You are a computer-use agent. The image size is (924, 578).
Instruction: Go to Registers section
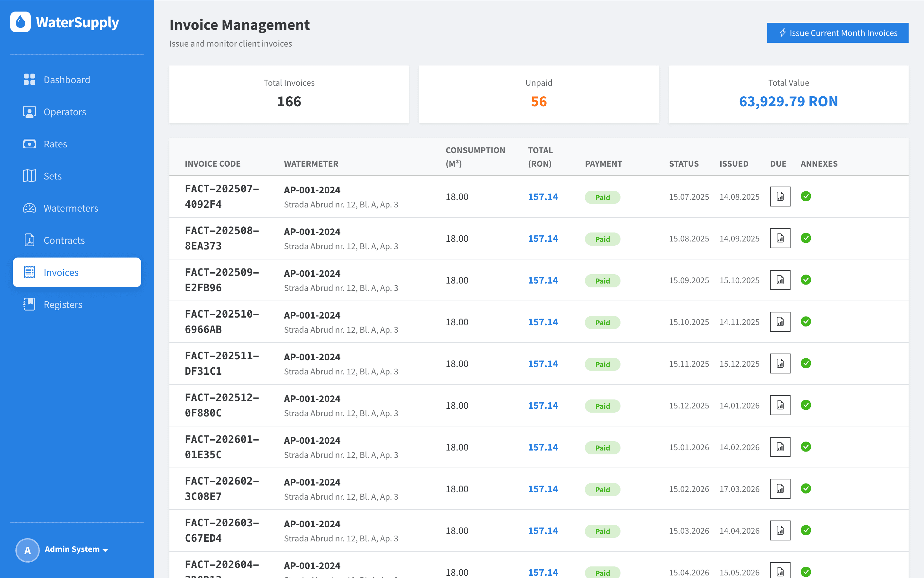tap(77, 304)
